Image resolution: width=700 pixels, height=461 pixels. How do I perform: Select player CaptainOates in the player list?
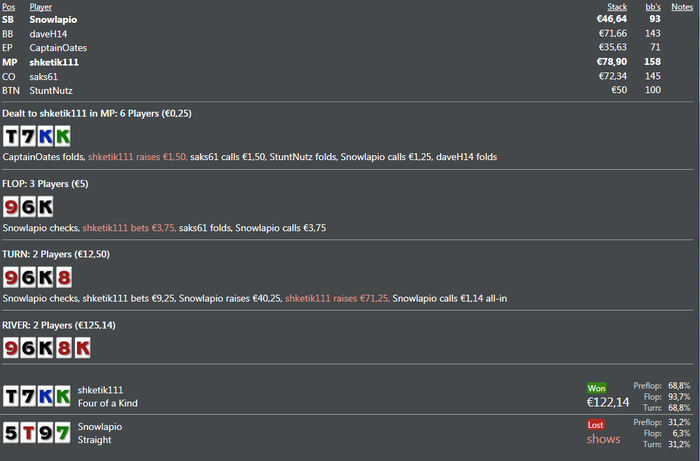pyautogui.click(x=60, y=47)
